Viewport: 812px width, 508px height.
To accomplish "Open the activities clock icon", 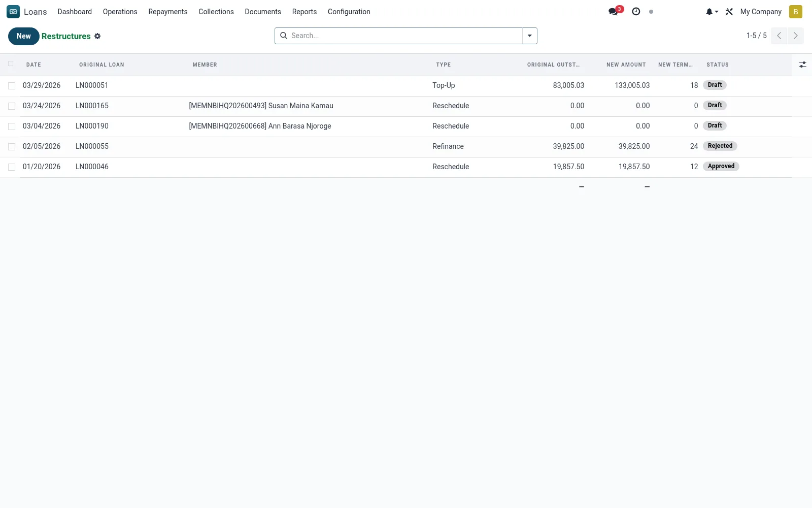I will click(x=636, y=11).
